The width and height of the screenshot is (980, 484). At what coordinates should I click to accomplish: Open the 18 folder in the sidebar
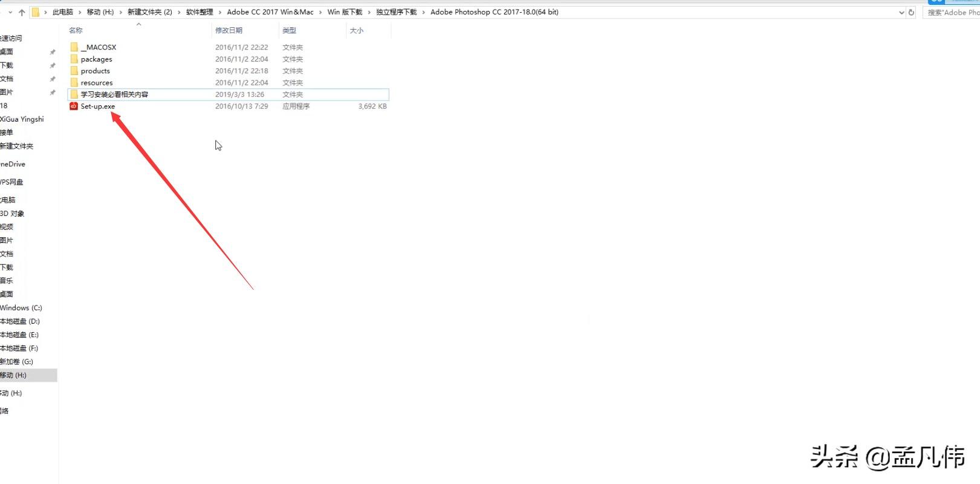(4, 106)
